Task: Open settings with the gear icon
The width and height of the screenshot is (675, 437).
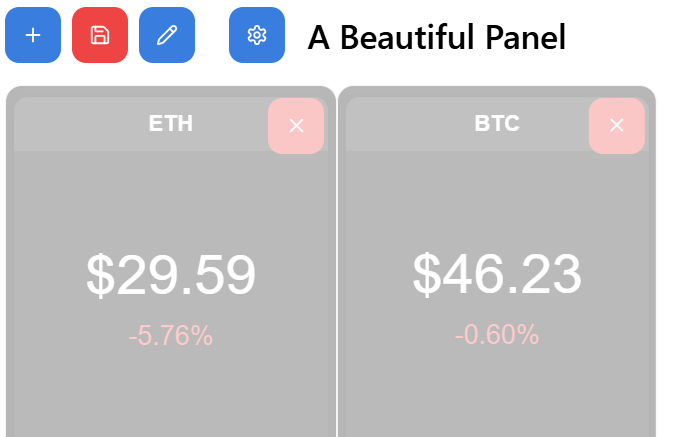Action: click(257, 35)
